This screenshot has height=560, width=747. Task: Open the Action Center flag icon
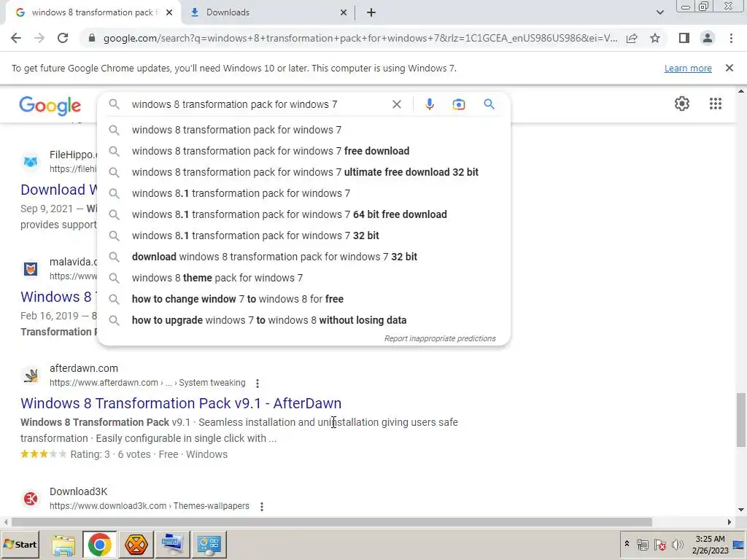[x=659, y=544]
